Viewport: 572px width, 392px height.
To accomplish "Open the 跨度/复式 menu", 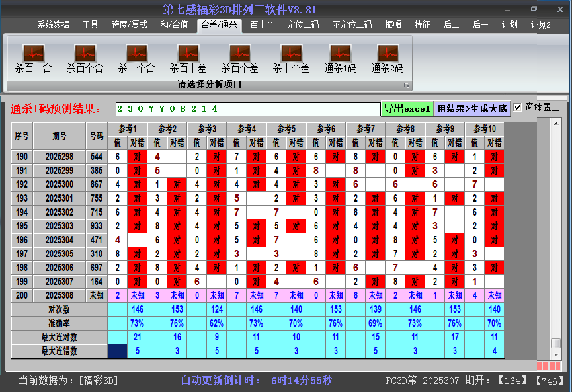I will tap(129, 25).
